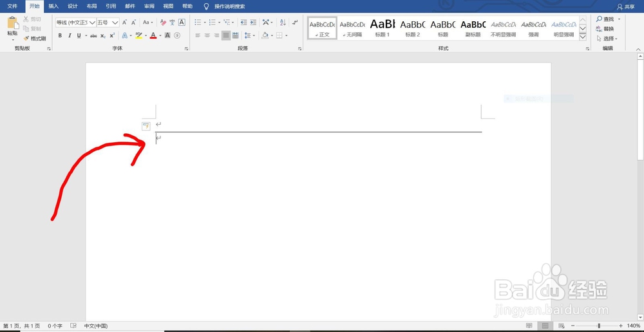Increase font size with grow font icon
The height and width of the screenshot is (332, 644).
coord(124,22)
